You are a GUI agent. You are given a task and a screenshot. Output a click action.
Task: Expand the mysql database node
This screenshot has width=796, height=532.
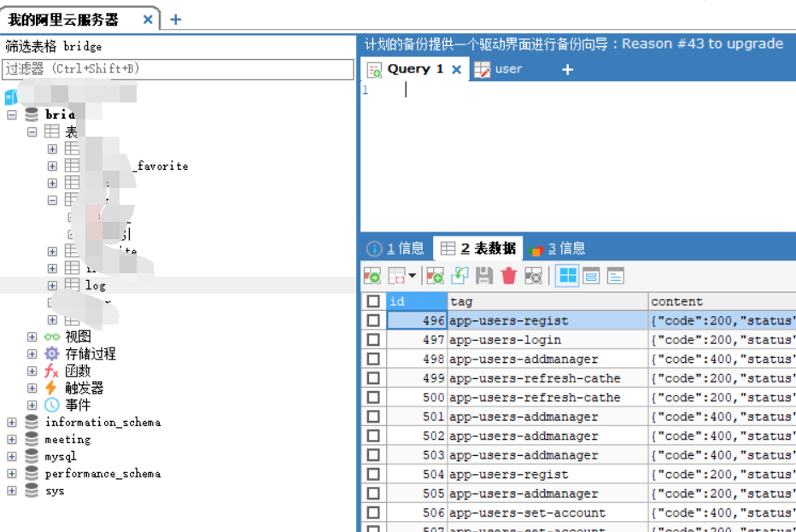point(12,456)
